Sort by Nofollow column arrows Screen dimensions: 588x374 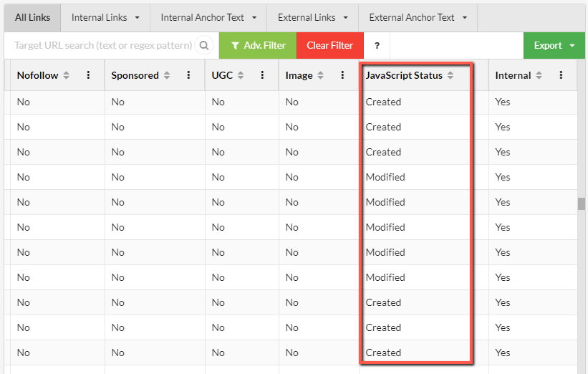click(x=67, y=75)
